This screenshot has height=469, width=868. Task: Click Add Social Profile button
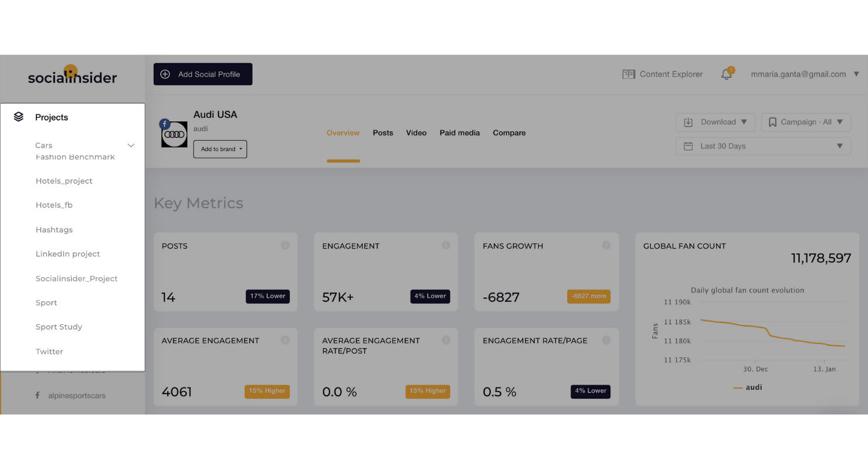coord(203,74)
